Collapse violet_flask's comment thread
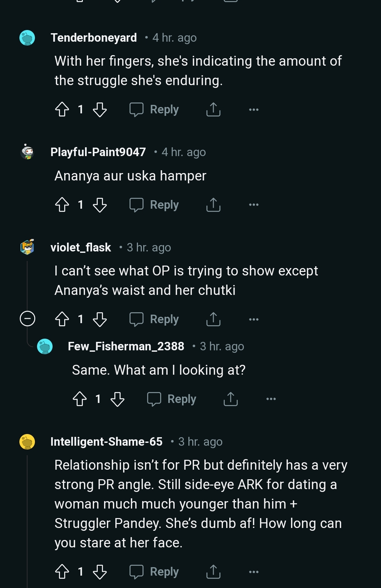 (28, 319)
